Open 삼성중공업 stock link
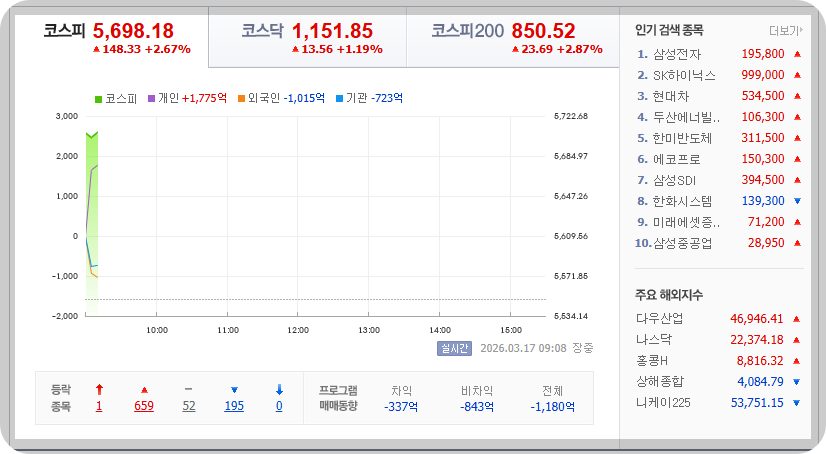The image size is (826, 454). coord(683,243)
